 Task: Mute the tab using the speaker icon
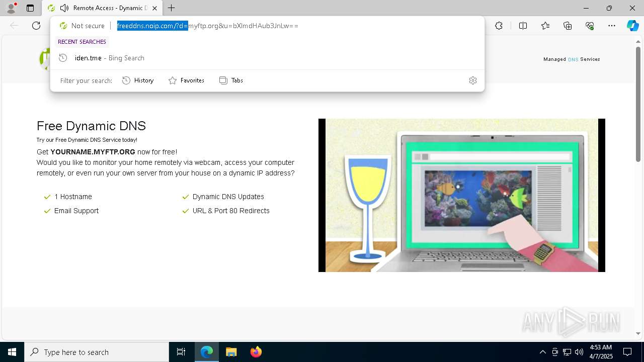click(x=64, y=8)
